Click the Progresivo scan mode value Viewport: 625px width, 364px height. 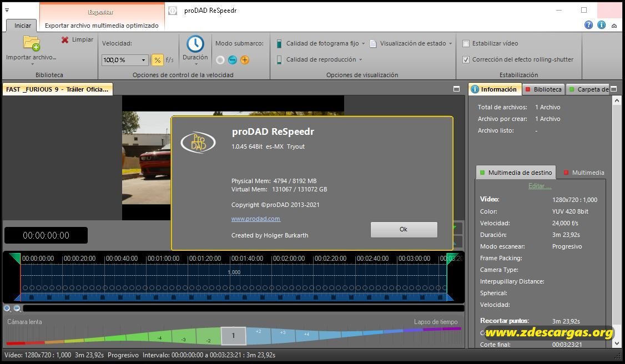[x=567, y=246]
